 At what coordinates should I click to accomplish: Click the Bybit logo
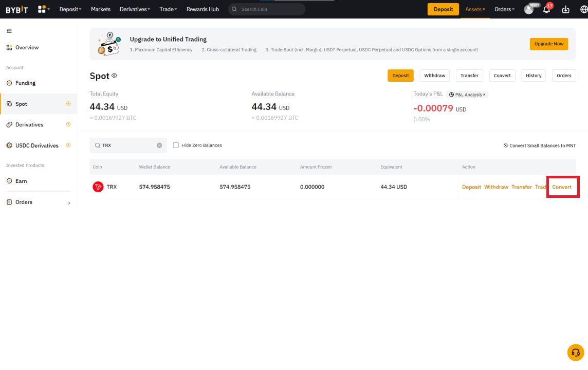17,9
